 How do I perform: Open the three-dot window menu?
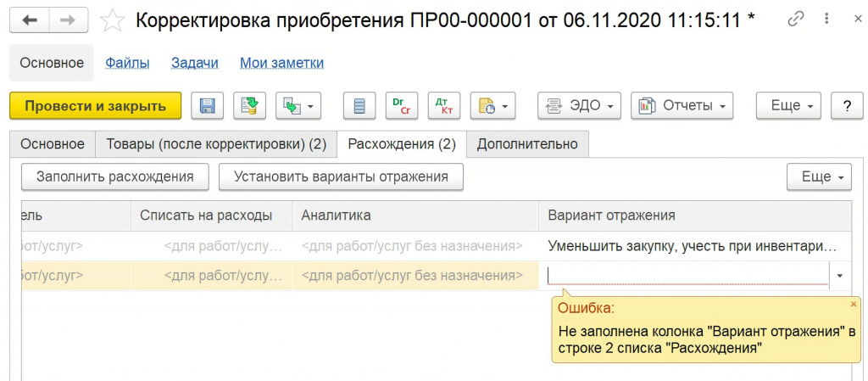point(826,20)
